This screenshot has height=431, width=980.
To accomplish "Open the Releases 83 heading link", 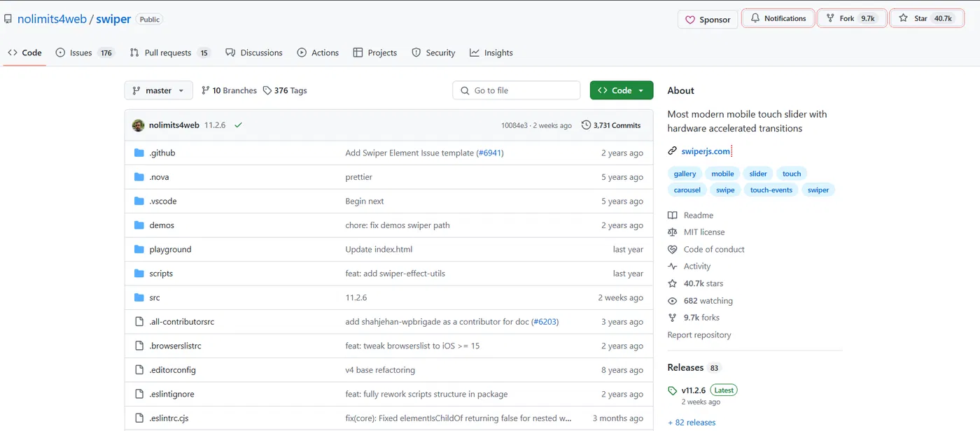I will [x=694, y=367].
